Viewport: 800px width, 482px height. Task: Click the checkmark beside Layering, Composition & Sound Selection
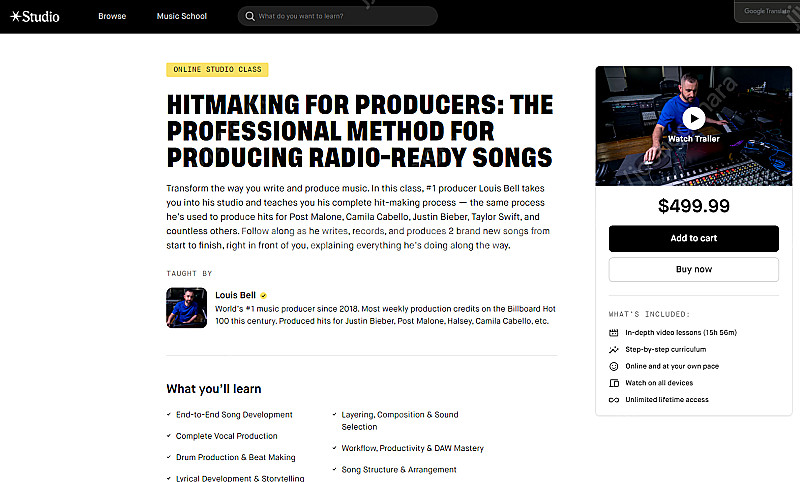[334, 415]
